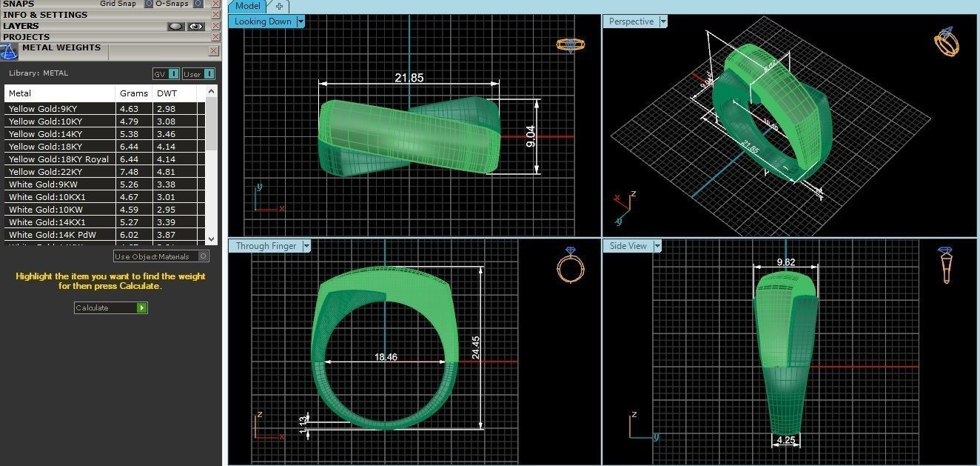Select White Gold:10KX1 row
The height and width of the screenshot is (466, 980).
click(104, 197)
